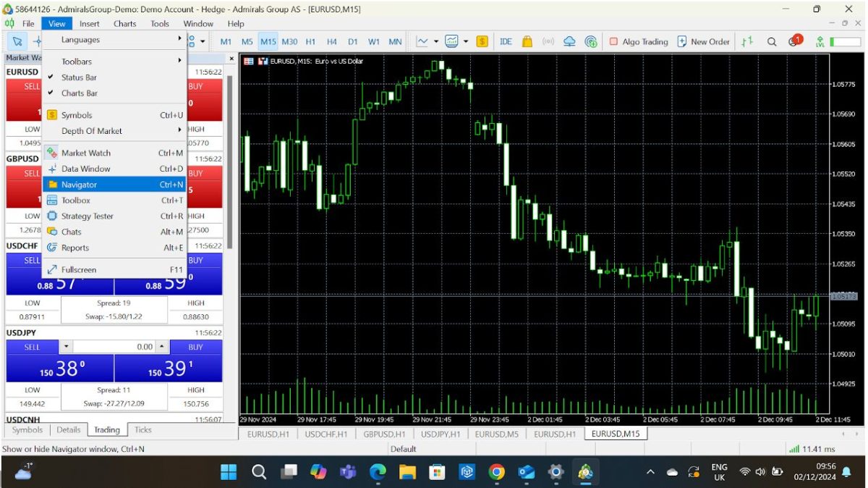Screen dimensions: 868x488
Task: Switch to the EURUSD,M5 chart tab
Action: click(495, 433)
